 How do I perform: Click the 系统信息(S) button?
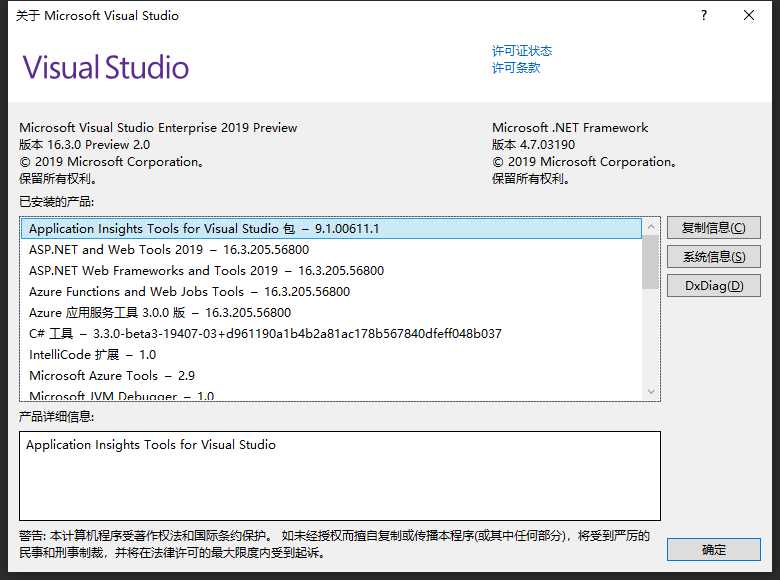[713, 257]
